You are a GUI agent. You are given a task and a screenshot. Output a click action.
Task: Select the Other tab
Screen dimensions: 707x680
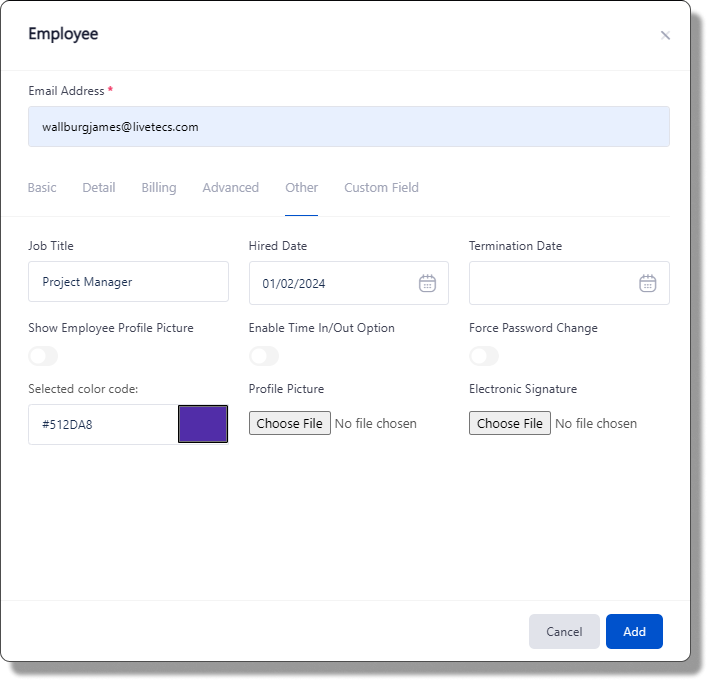301,188
